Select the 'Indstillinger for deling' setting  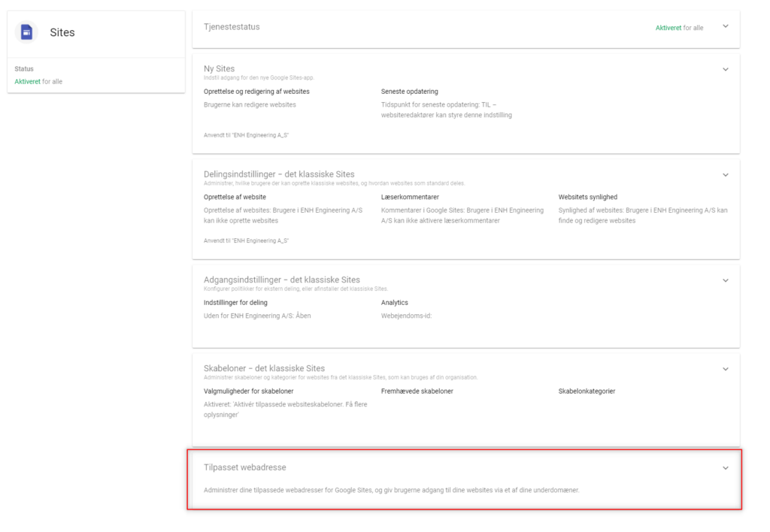pyautogui.click(x=235, y=302)
